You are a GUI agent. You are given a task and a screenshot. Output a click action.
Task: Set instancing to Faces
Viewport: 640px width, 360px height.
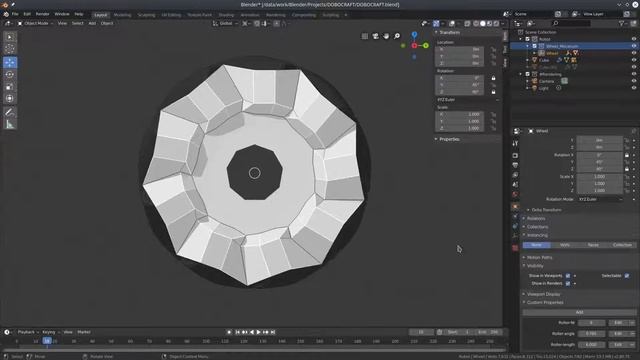593,245
